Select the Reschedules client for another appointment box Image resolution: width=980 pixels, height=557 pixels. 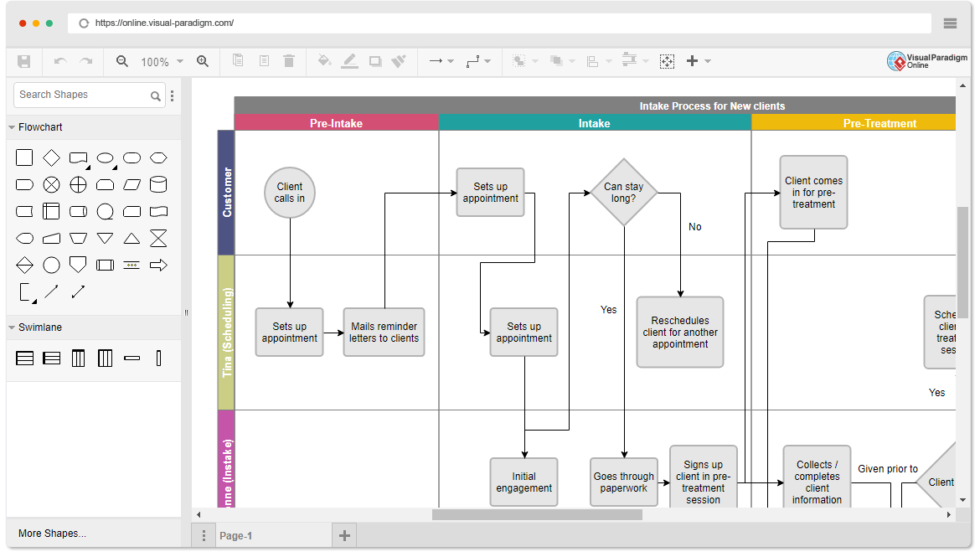[x=680, y=332]
